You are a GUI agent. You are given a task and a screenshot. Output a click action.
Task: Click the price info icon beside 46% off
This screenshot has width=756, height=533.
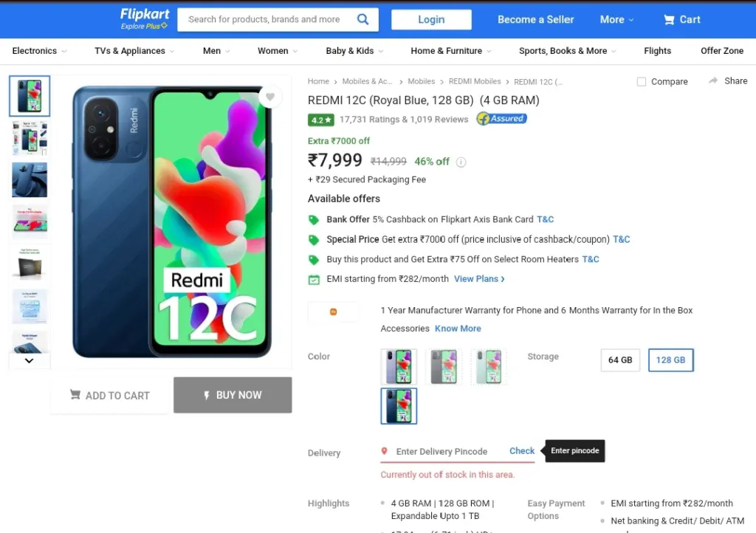(461, 162)
